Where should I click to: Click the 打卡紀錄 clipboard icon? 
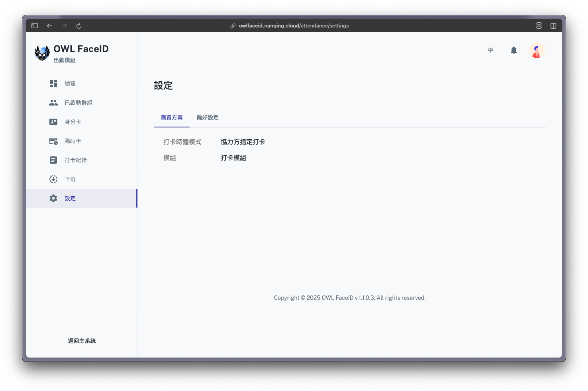(x=53, y=160)
